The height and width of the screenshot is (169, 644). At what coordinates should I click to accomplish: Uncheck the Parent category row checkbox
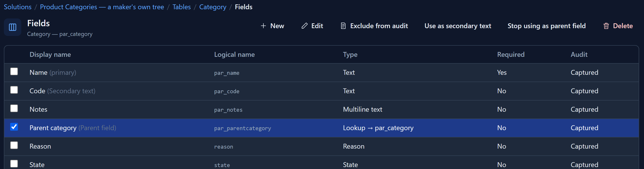pyautogui.click(x=14, y=127)
